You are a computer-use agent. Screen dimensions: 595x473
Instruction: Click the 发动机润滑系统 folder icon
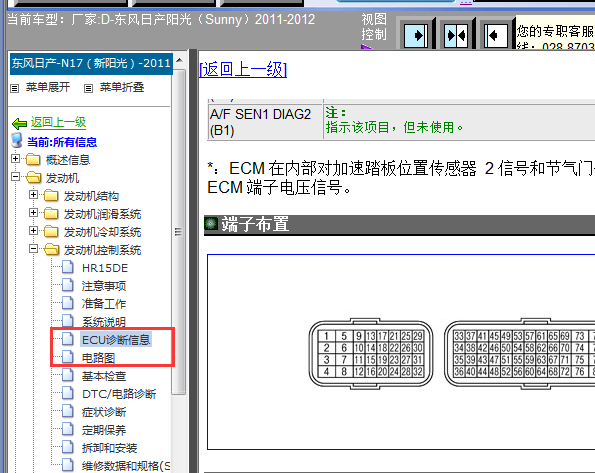pos(51,213)
